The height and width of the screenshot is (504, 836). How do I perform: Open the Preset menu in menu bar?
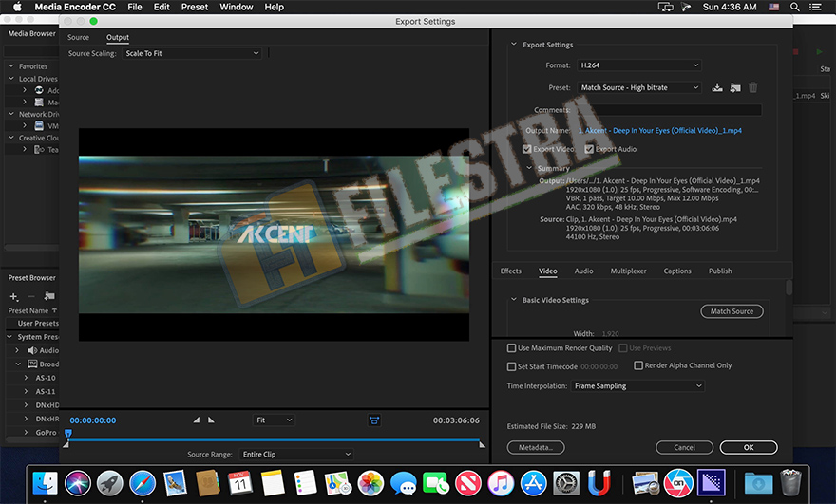point(195,7)
